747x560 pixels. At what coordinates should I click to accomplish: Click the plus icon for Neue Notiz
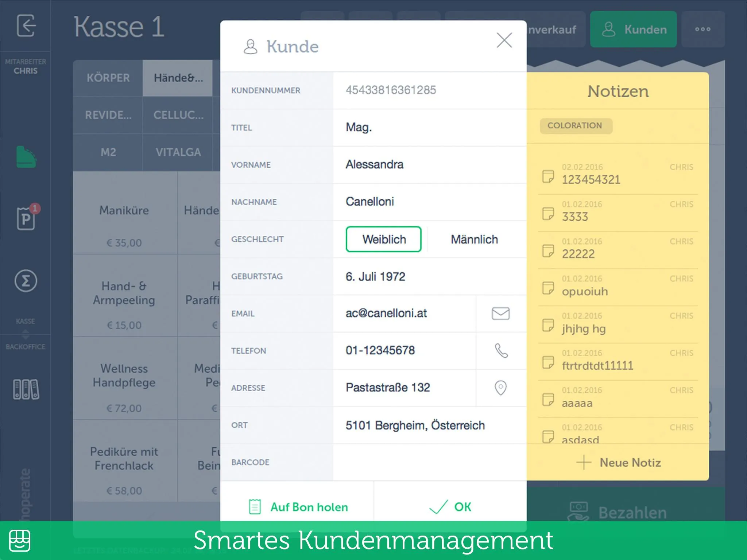click(x=584, y=462)
